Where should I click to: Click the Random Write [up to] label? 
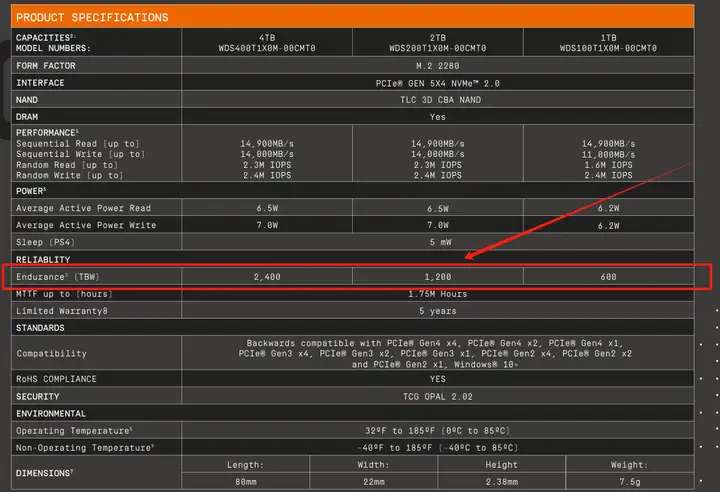[x=70, y=175]
